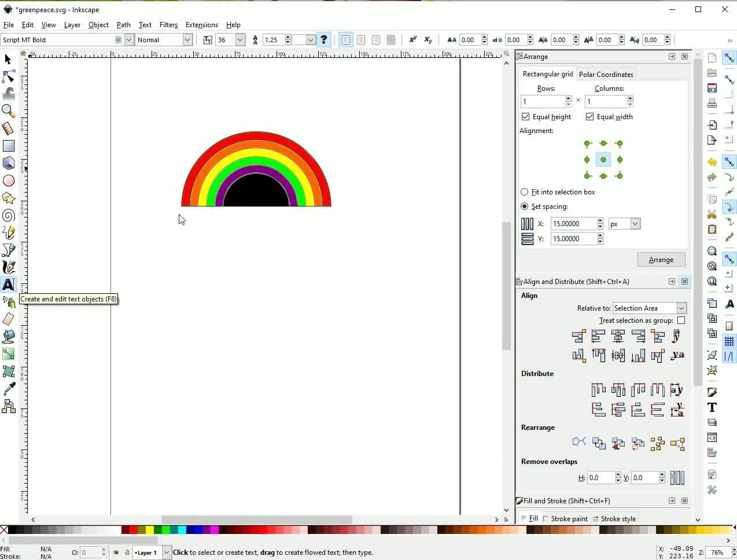Switch to the Polar Coordinates tab
The height and width of the screenshot is (560, 737).
[x=606, y=75]
